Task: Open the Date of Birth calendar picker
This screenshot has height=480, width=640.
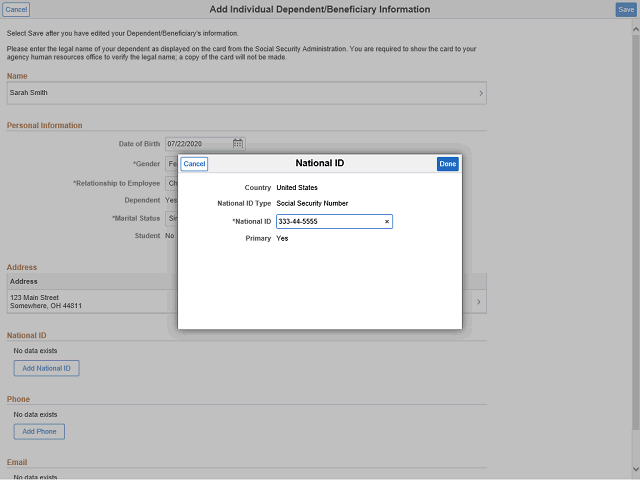Action: coord(238,144)
